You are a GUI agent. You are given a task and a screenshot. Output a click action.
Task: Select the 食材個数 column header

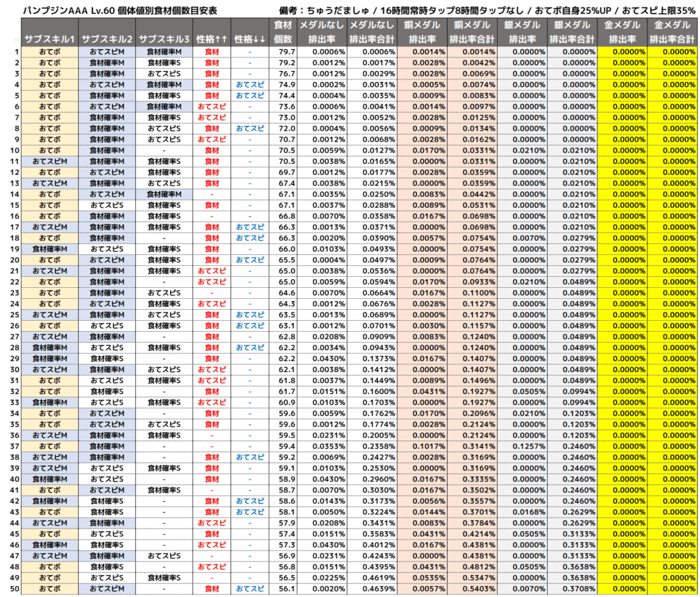pos(283,32)
